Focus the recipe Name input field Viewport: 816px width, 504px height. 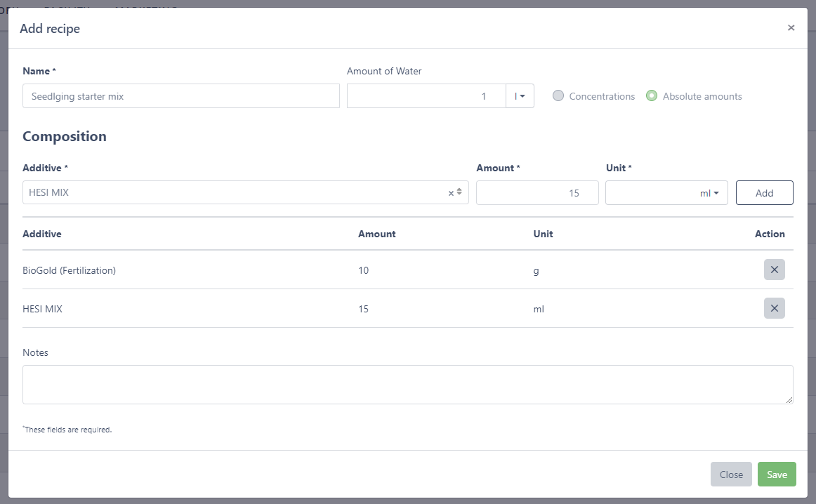181,96
